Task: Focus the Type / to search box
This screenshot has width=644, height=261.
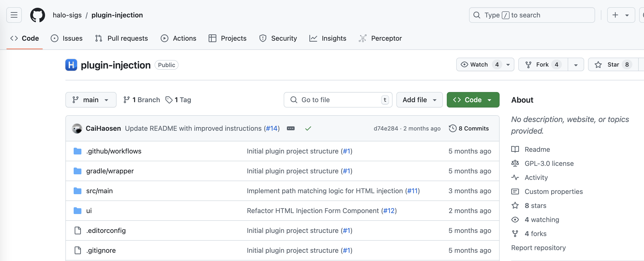Action: (532, 15)
